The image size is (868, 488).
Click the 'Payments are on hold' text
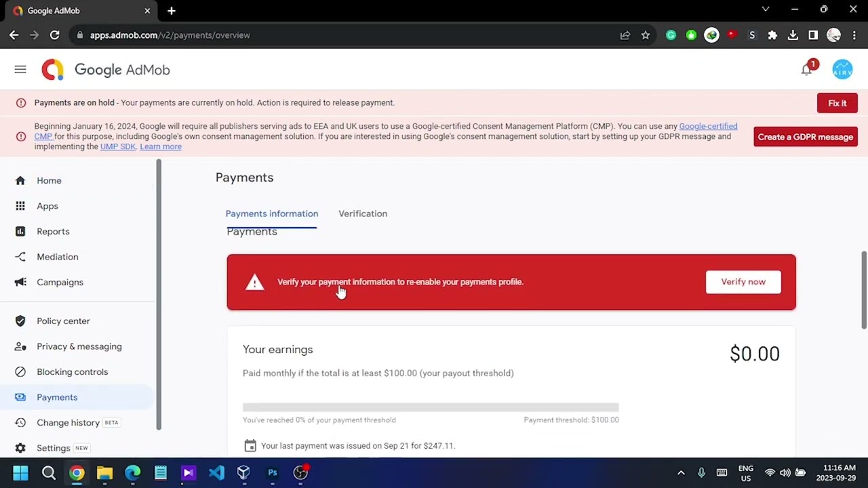(75, 103)
